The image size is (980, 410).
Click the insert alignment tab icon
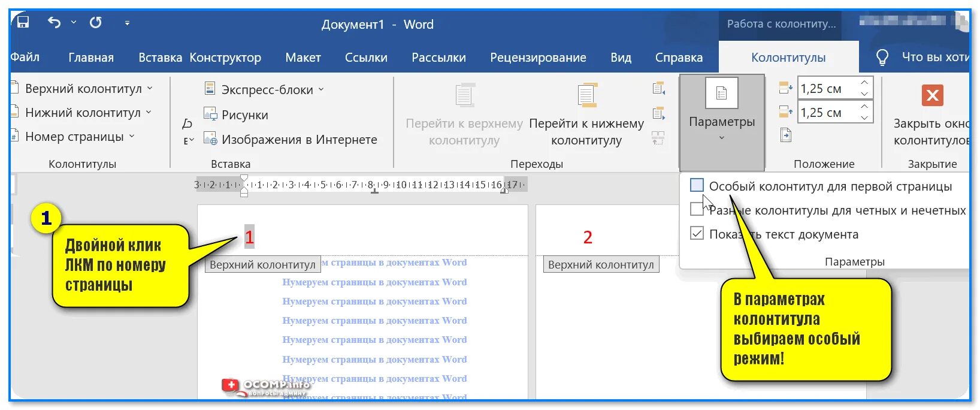pyautogui.click(x=786, y=135)
